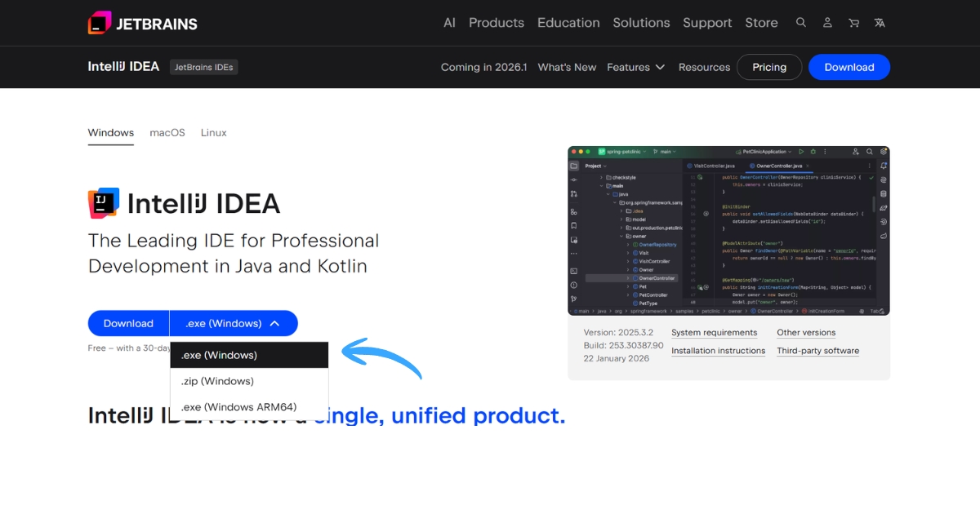Open the account profile icon
The height and width of the screenshot is (514, 980).
pyautogui.click(x=827, y=23)
